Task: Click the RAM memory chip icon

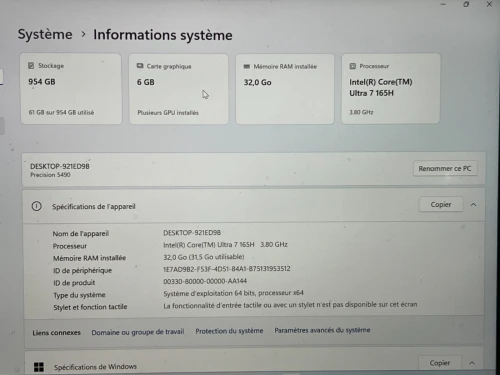Action: click(247, 66)
